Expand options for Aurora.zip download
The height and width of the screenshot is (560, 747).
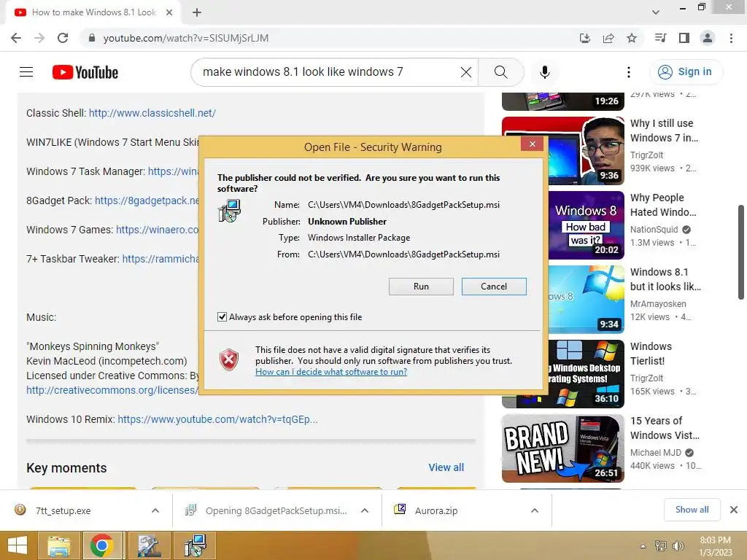click(x=535, y=510)
